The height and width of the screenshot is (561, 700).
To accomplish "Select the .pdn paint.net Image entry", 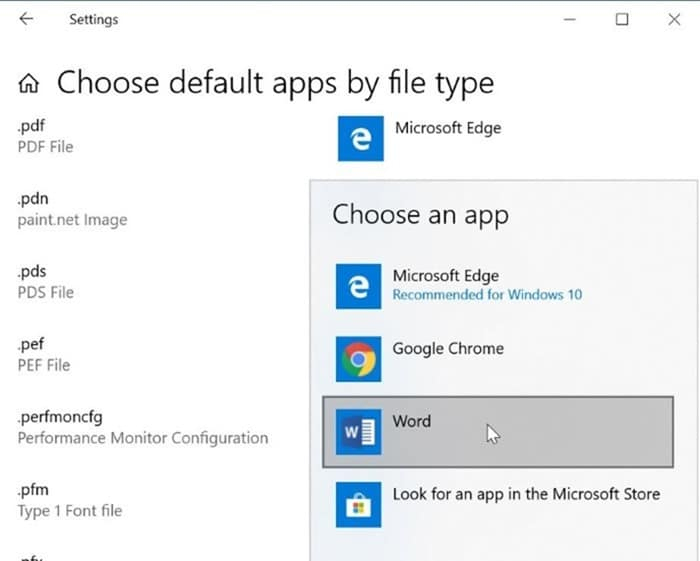I will pos(72,210).
